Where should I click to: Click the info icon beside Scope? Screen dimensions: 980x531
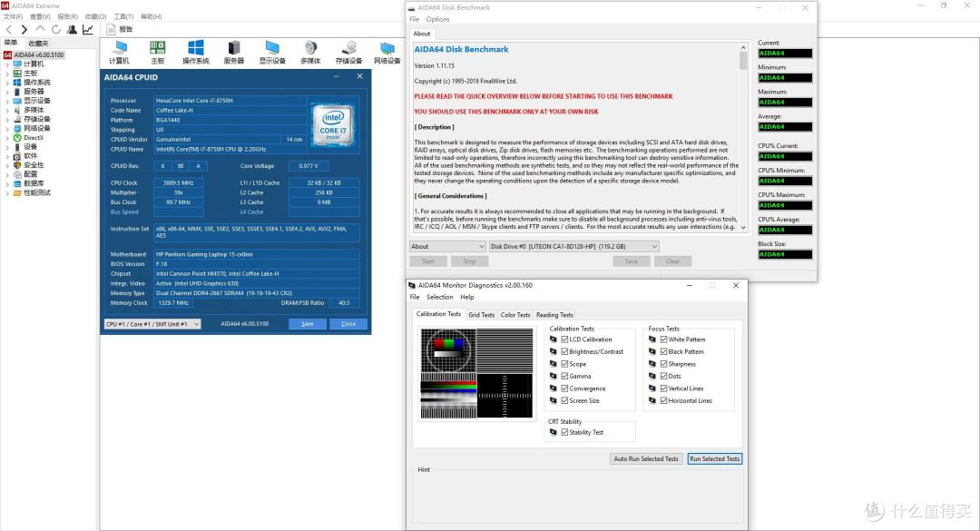point(554,364)
